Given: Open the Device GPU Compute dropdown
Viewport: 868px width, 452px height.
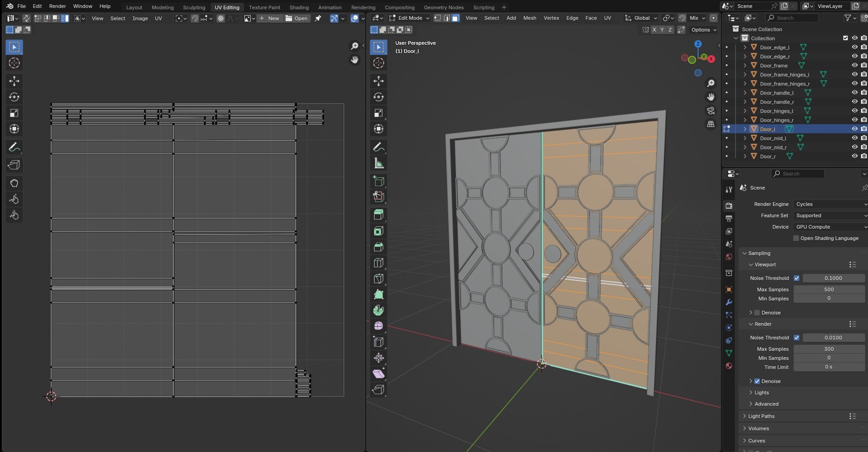Looking at the screenshot, I should click(830, 227).
